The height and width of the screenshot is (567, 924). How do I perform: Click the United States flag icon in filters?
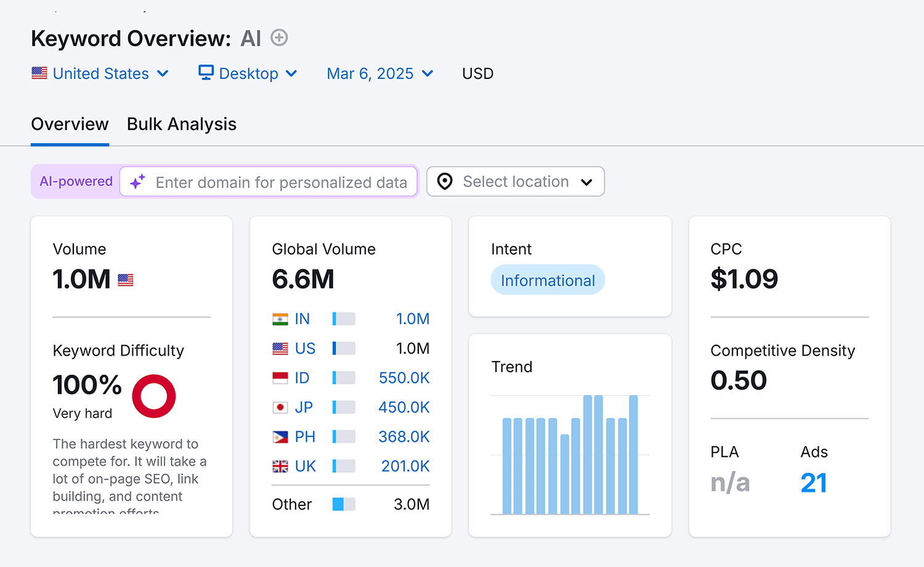[39, 73]
